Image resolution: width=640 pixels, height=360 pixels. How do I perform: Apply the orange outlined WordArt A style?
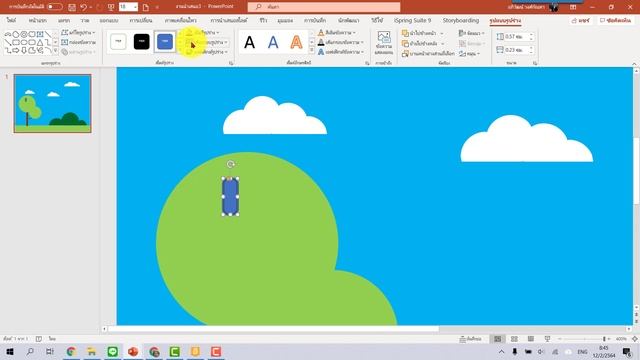click(296, 42)
